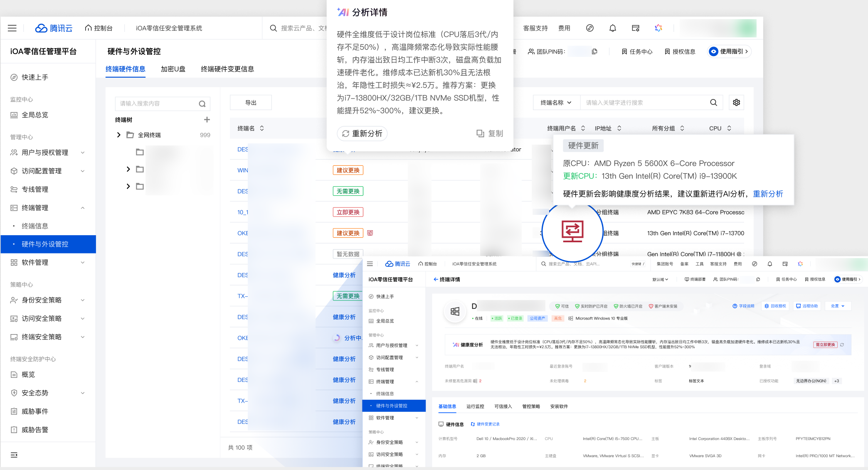Click the billing card icon in main header
Viewport: 868px width, 470px height.
pyautogui.click(x=636, y=28)
